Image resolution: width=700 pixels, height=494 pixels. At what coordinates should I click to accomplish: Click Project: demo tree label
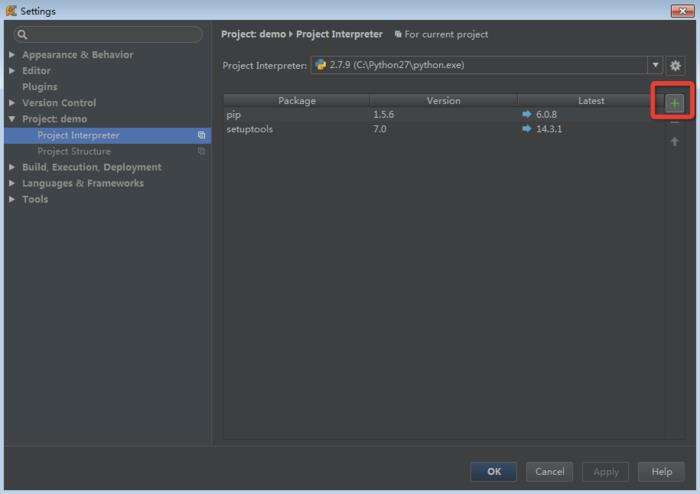(54, 119)
